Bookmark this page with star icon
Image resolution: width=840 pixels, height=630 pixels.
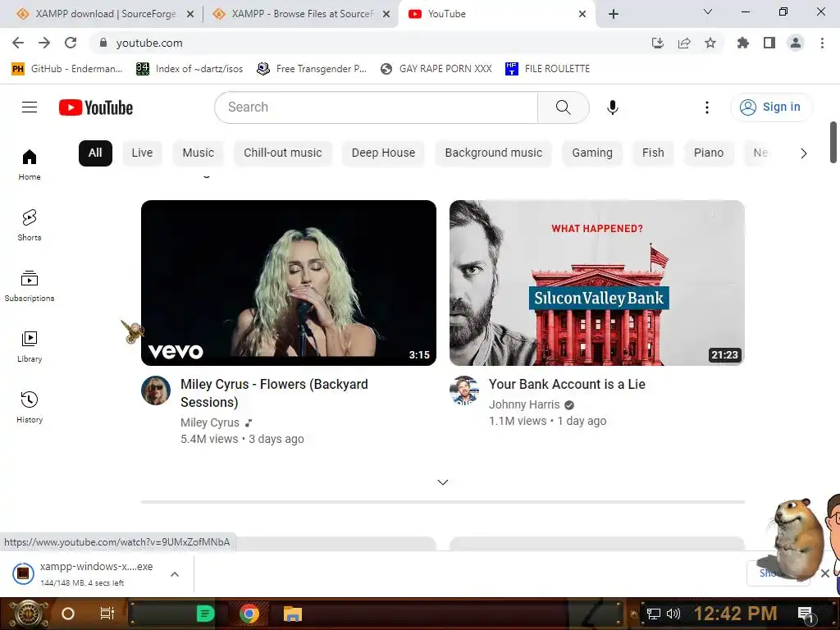click(x=710, y=43)
